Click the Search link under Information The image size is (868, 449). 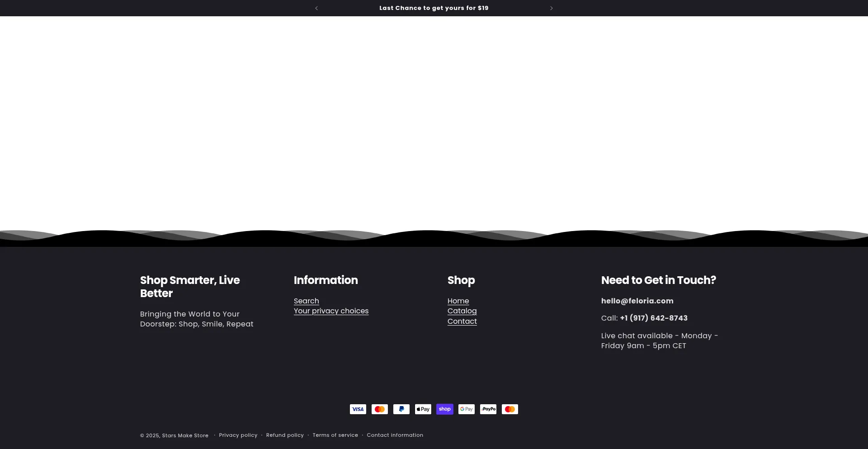(307, 301)
